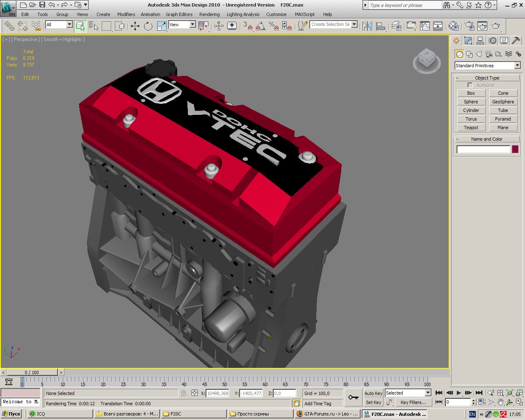The height and width of the screenshot is (420, 525).
Task: Toggle Window/Crossing selection icon
Action: click(120, 26)
